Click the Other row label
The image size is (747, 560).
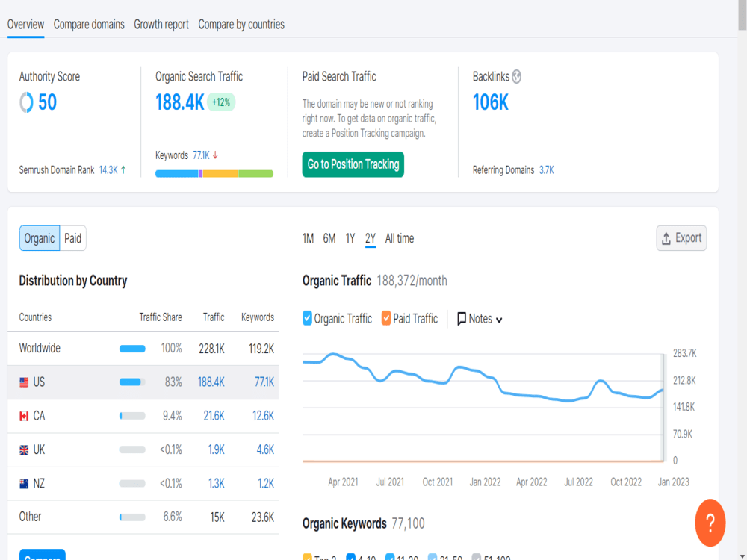(x=30, y=517)
